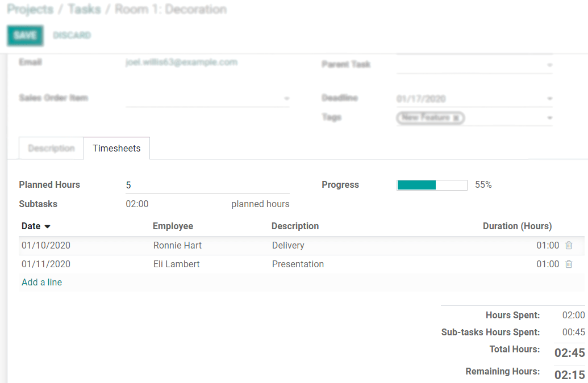Click the Delivery row duration 01:00
This screenshot has width=588, height=383.
click(x=548, y=245)
